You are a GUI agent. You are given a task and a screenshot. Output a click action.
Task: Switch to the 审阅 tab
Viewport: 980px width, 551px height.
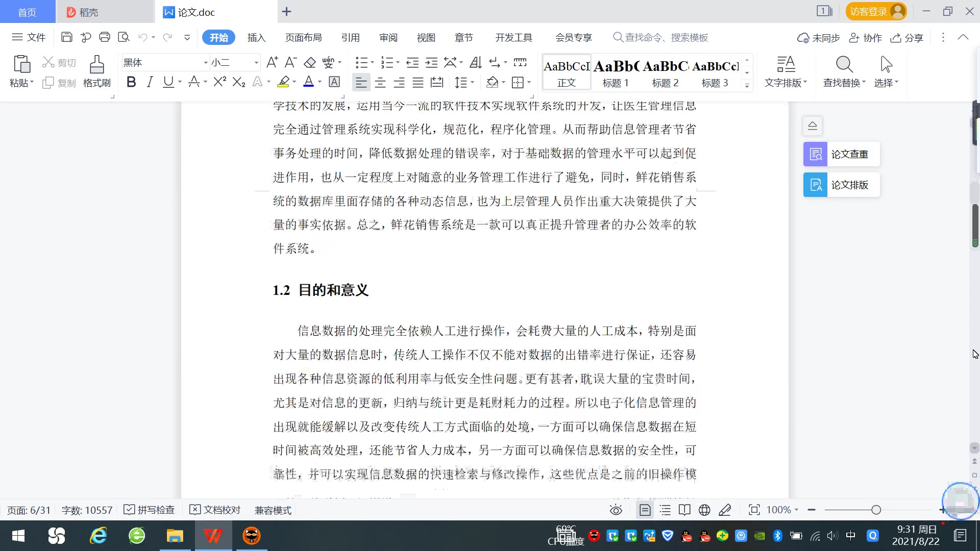(x=388, y=37)
